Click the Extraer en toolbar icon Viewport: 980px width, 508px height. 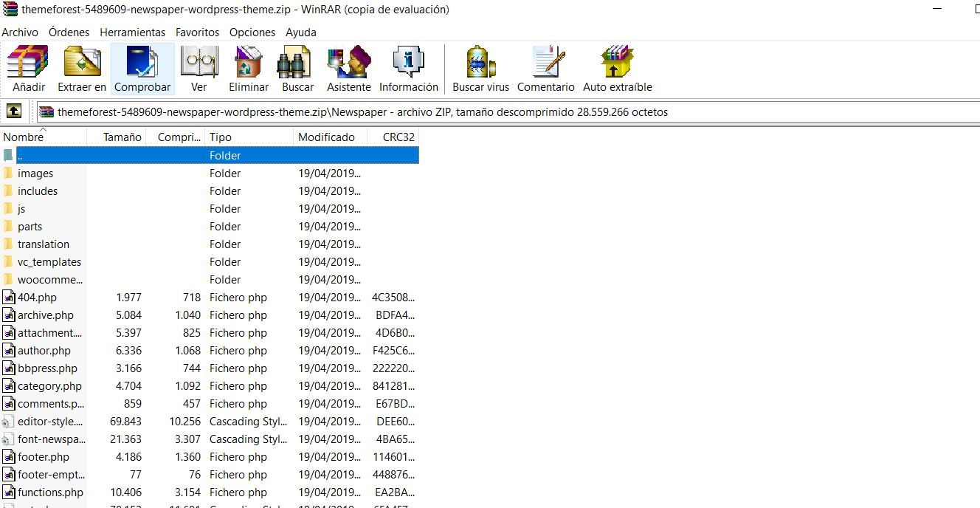(82, 62)
